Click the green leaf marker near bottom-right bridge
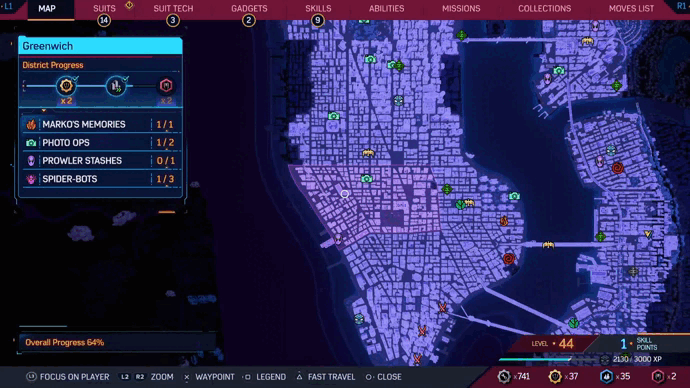Screen dimensions: 690x388 [574, 323]
